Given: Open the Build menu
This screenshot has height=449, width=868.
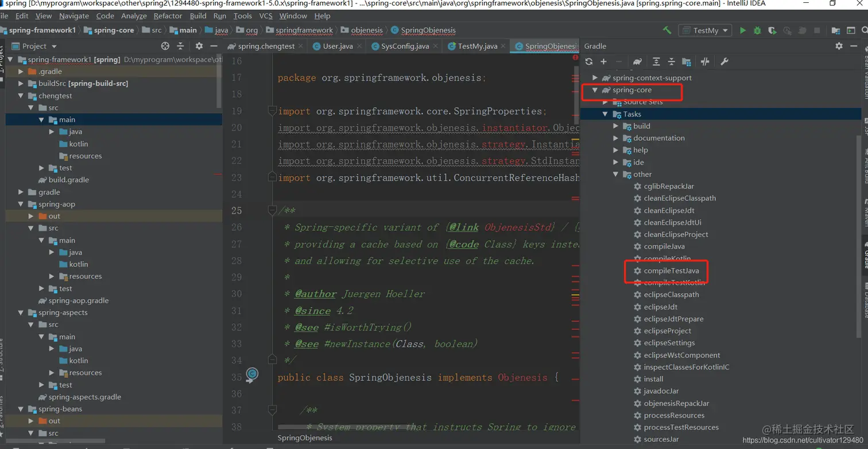Looking at the screenshot, I should [x=198, y=16].
